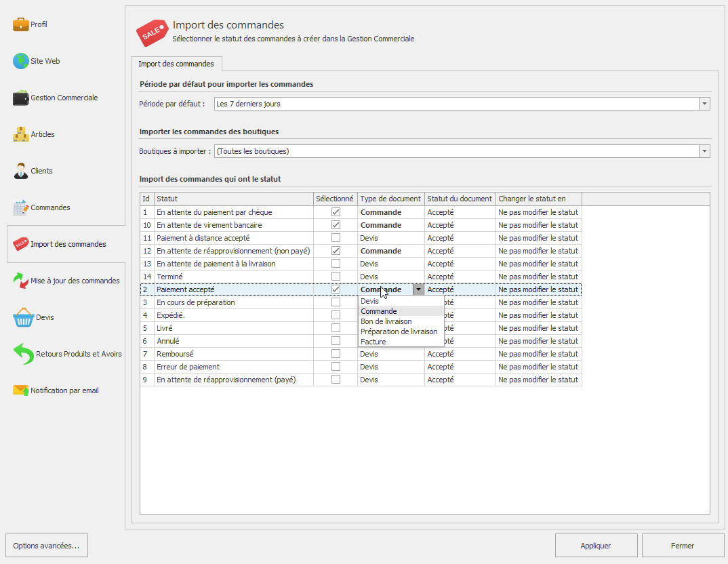This screenshot has width=728, height=564.
Task: Click the large SALE tag header icon
Action: (152, 33)
